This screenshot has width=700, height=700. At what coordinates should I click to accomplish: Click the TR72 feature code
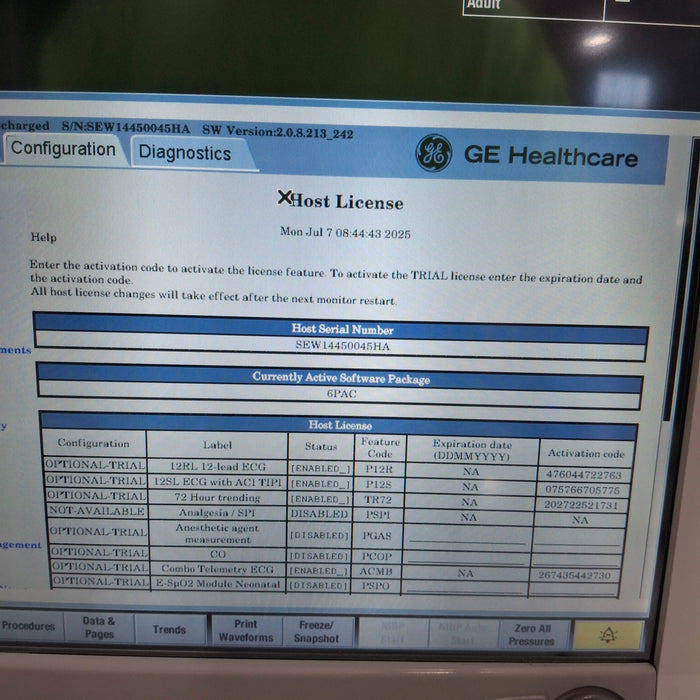pos(378,500)
